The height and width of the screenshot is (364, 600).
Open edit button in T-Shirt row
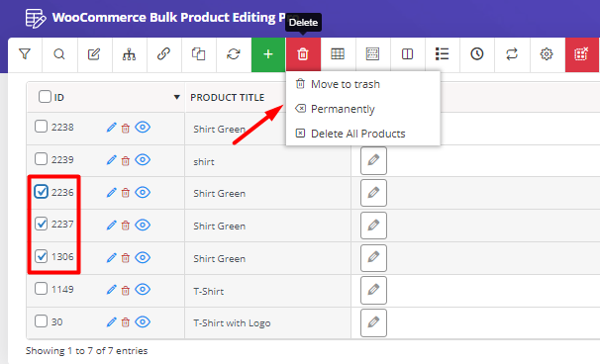pos(373,290)
